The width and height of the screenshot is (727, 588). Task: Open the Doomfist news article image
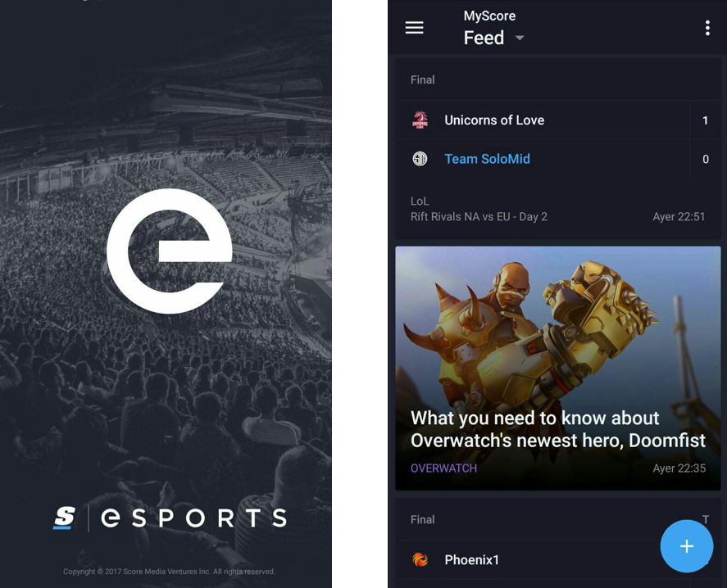coord(558,368)
